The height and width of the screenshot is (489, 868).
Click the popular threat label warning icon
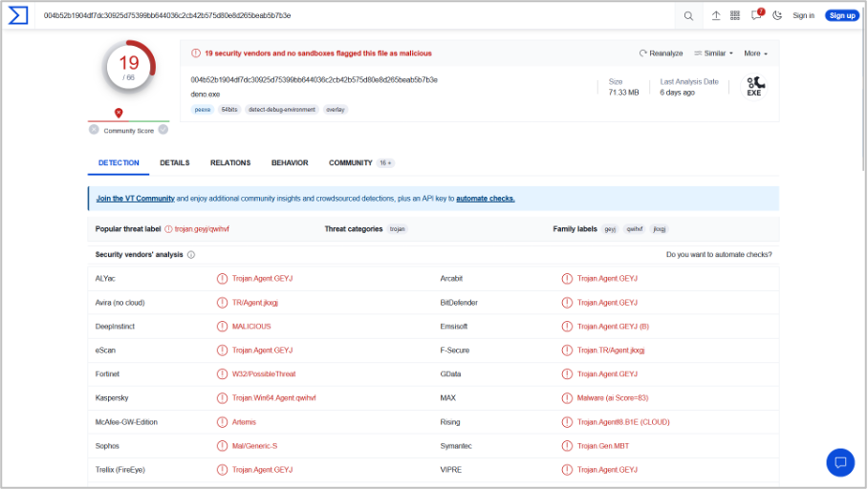click(168, 229)
